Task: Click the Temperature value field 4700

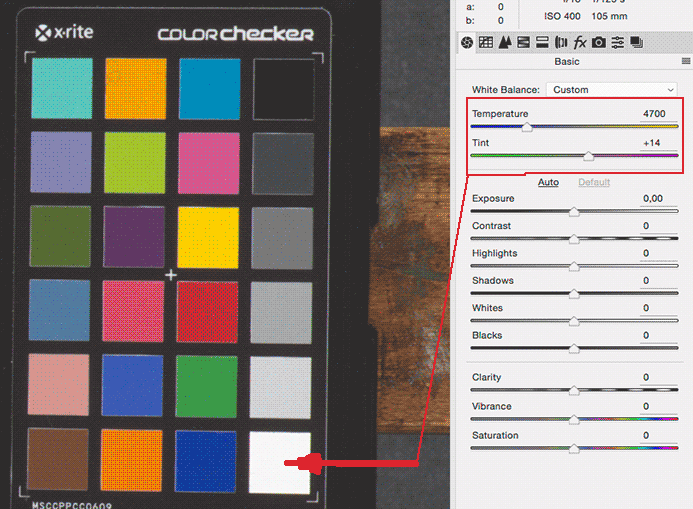Action: pyautogui.click(x=658, y=114)
